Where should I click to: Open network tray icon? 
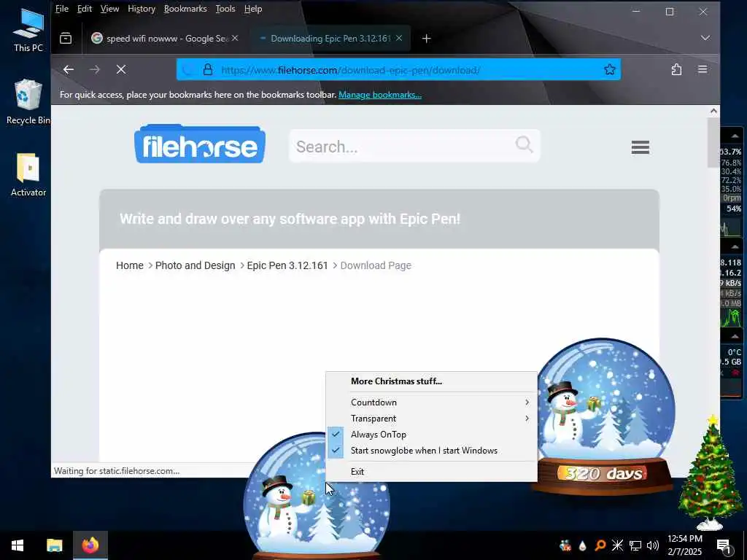pyautogui.click(x=635, y=545)
